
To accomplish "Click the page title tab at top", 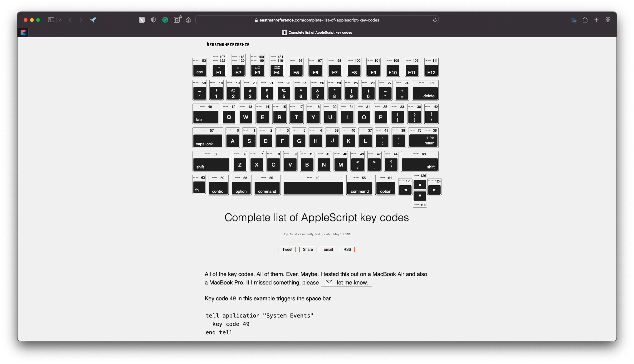I will coord(317,32).
